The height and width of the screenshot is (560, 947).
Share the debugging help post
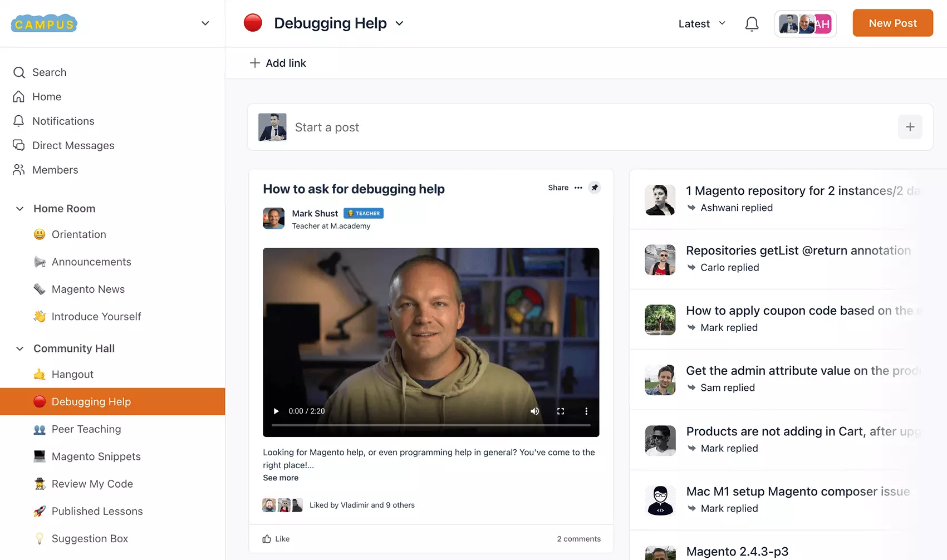click(558, 188)
